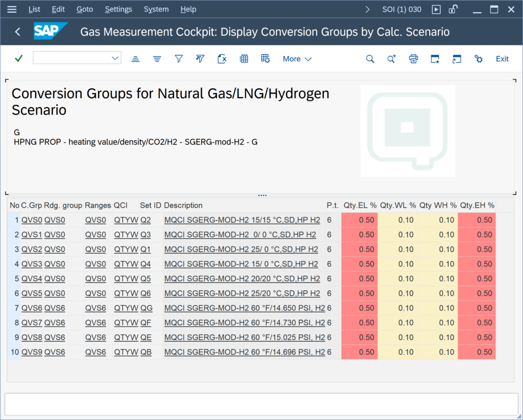
Task: Open the SAP hamburger menu icon
Action: (x=12, y=9)
